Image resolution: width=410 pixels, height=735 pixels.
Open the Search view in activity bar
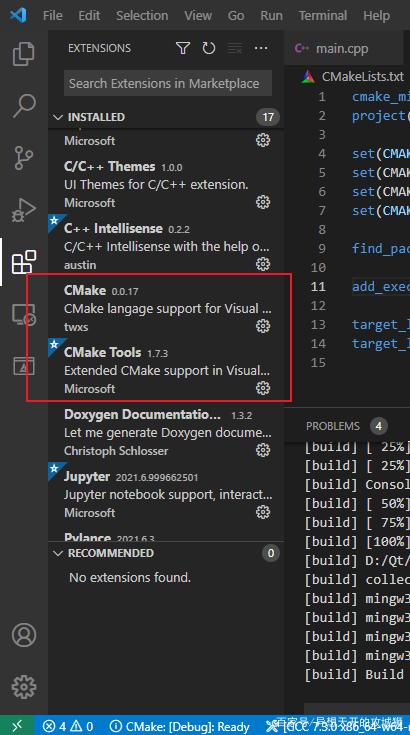[23, 105]
